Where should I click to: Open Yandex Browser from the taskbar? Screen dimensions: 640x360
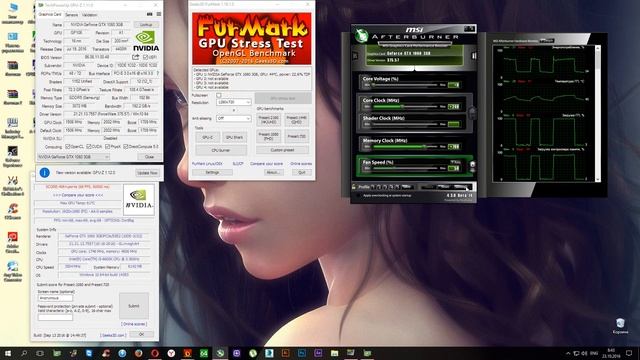click(171, 353)
